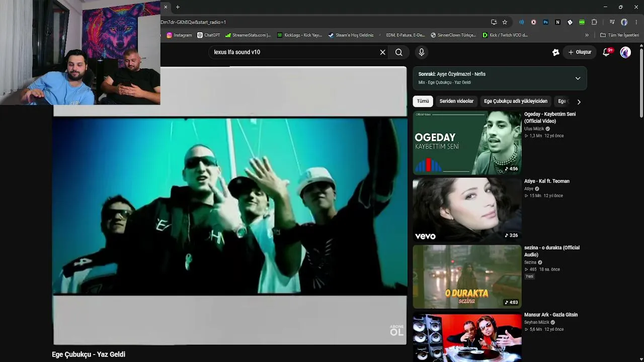Open Ogeday Kaybettim Seni video thumbnail
This screenshot has height=362, width=644.
coord(467,143)
